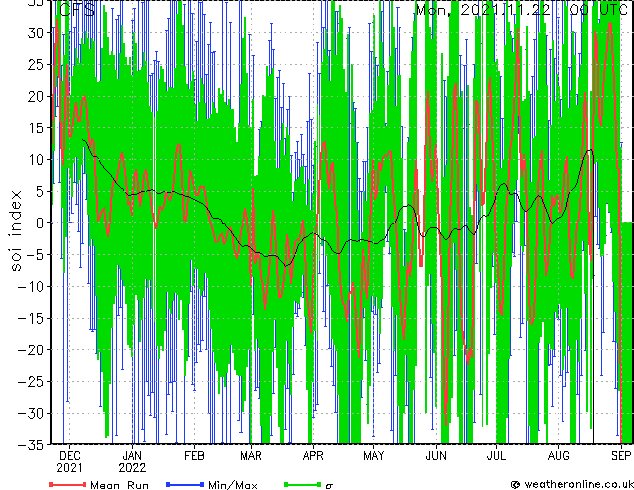Screen dimensions: 634x490
Task: Click the "2022" year label under JAN
Action: [x=132, y=468]
